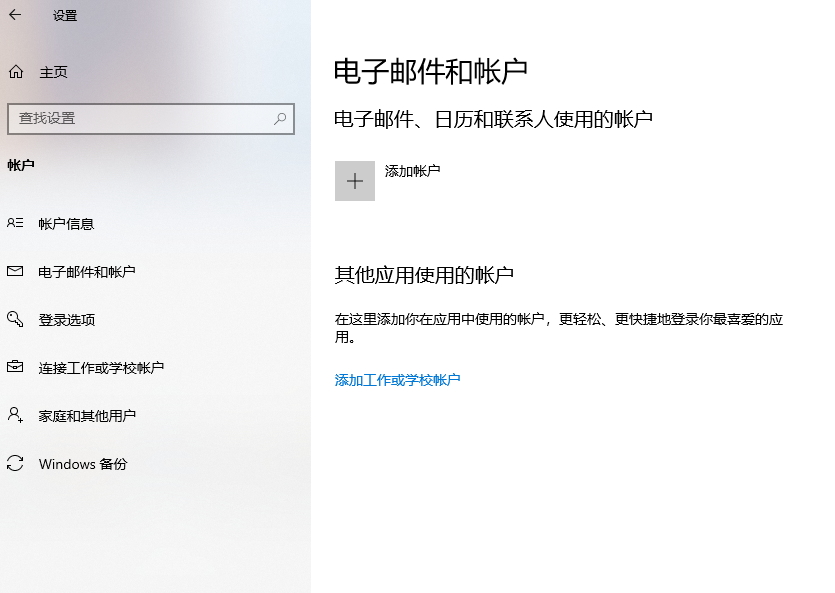Select 电子邮件和帐户 in the sidebar

[155, 271]
